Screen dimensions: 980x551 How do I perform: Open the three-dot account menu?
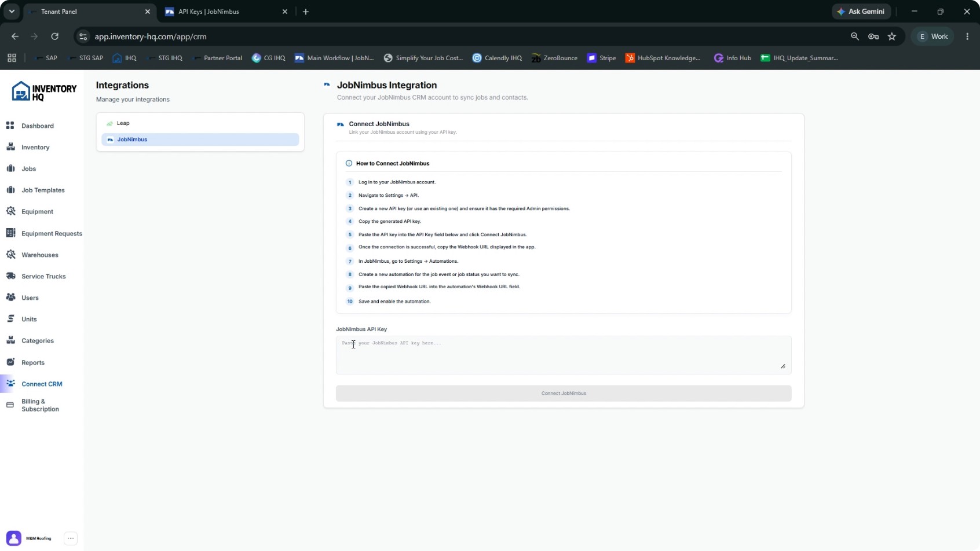click(71, 538)
